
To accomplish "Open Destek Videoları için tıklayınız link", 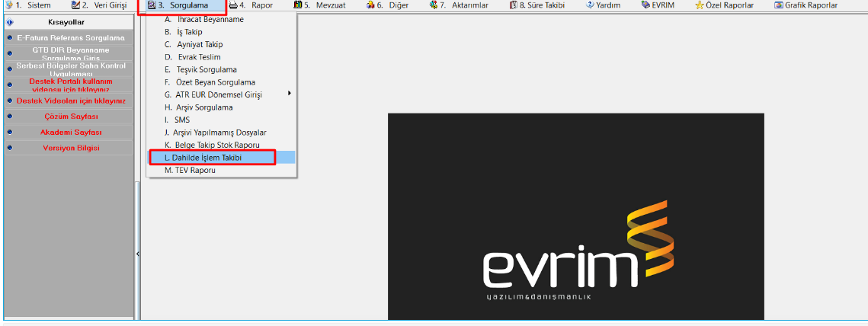I will tap(70, 101).
